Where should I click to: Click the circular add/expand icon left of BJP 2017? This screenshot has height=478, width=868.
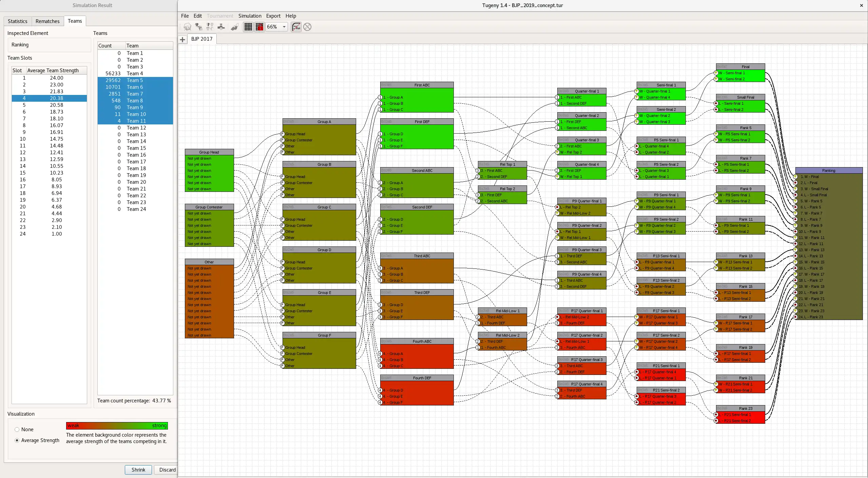(x=182, y=39)
